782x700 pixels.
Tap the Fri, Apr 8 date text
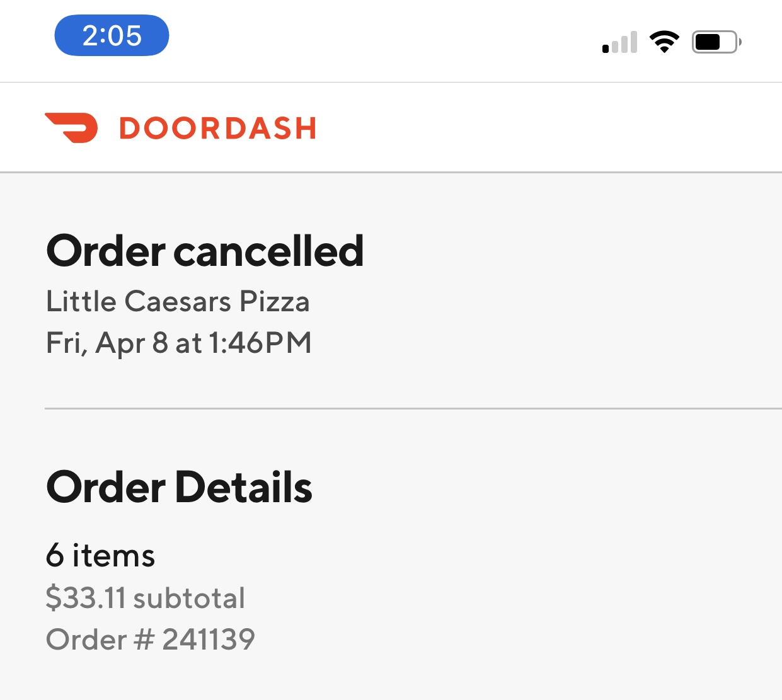tap(106, 343)
